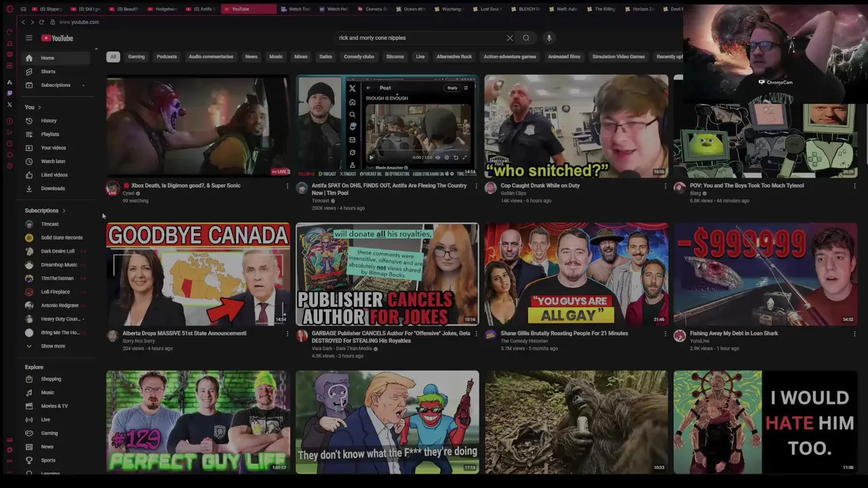Open Liked videos
The image size is (868, 488).
(x=56, y=175)
